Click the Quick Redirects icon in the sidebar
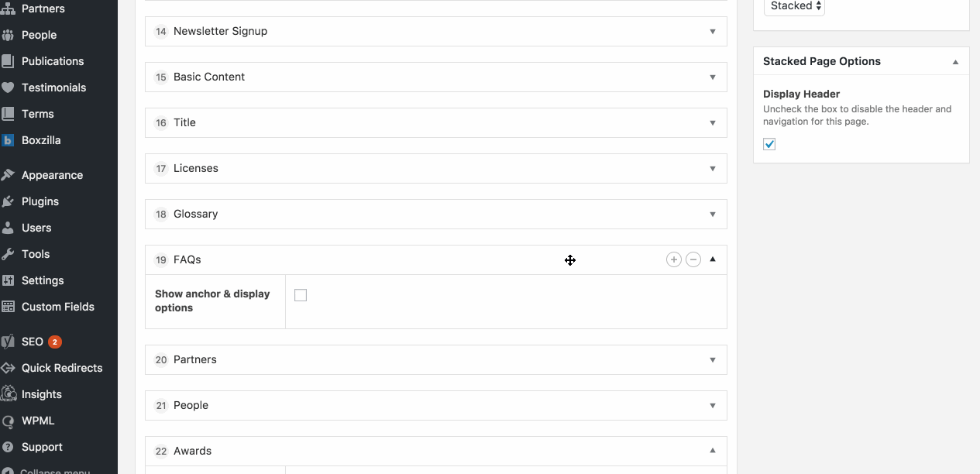 tap(8, 368)
